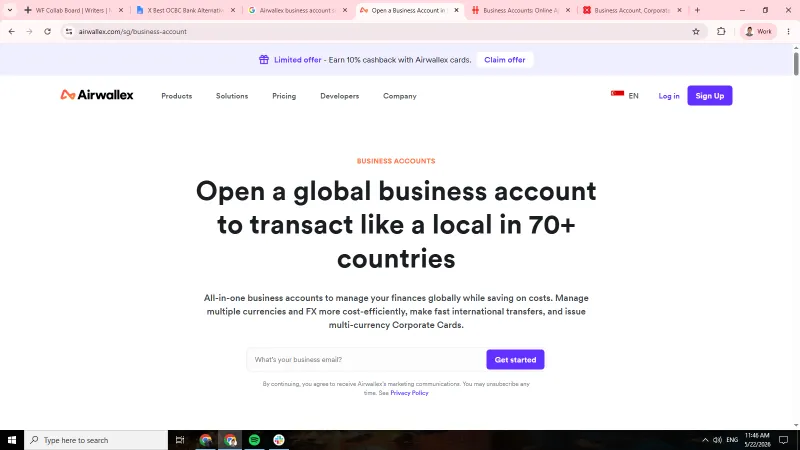Open the Developers menu

tap(340, 96)
